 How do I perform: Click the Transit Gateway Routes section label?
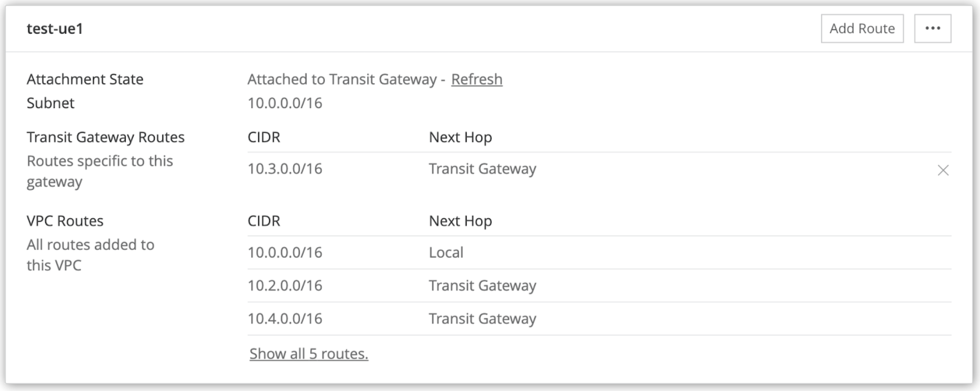coord(105,137)
